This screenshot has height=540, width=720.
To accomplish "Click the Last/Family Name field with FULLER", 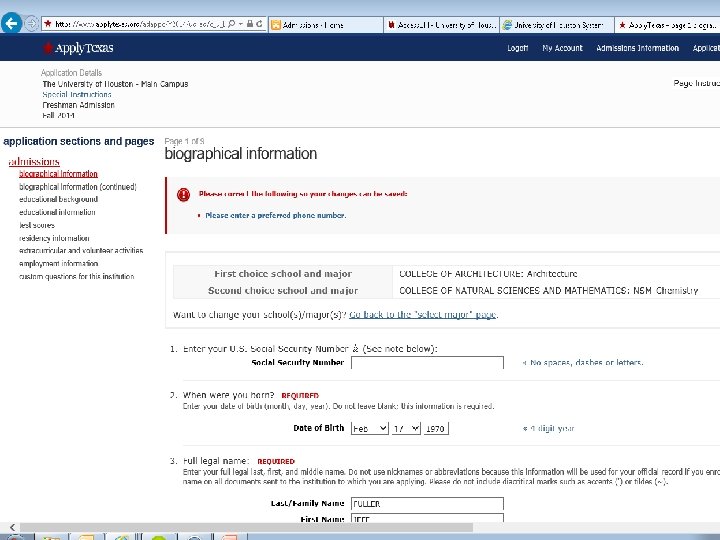I will [x=427, y=504].
